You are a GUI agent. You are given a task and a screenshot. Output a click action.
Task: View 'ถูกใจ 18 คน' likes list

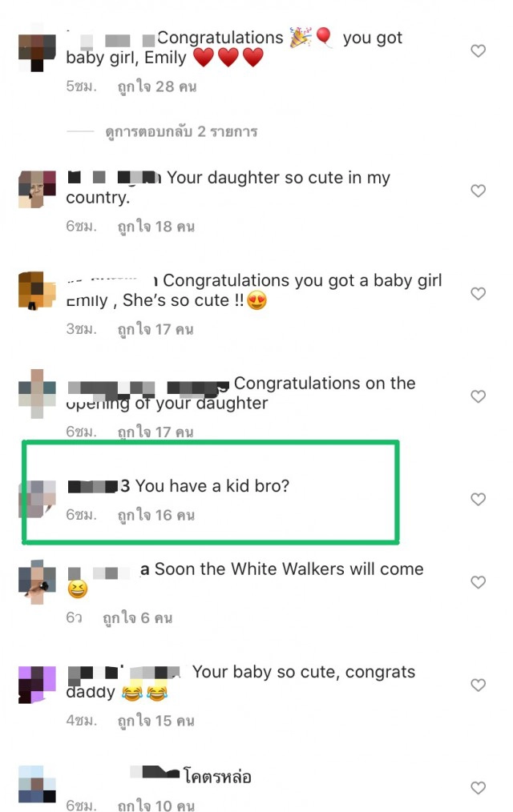pyautogui.click(x=156, y=227)
